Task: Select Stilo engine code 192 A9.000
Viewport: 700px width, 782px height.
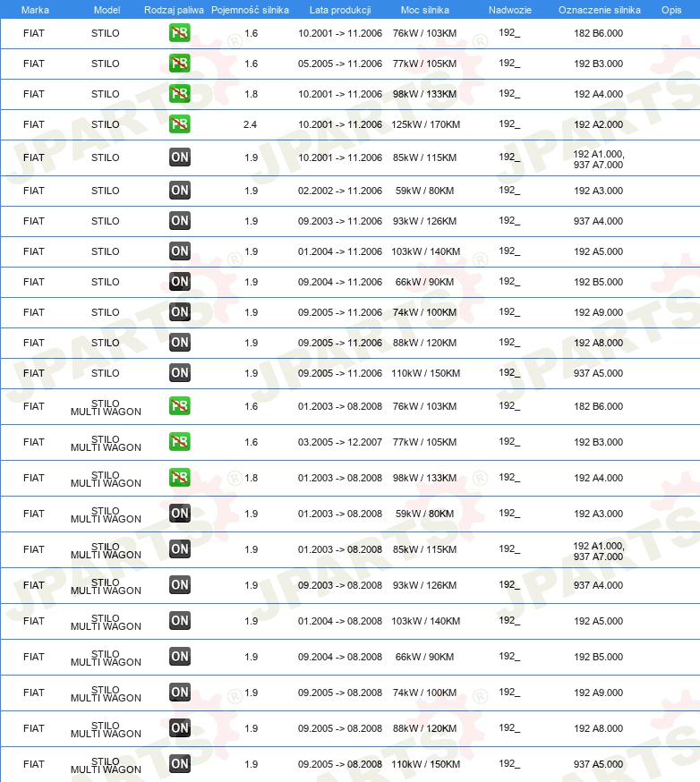Action: [x=598, y=312]
